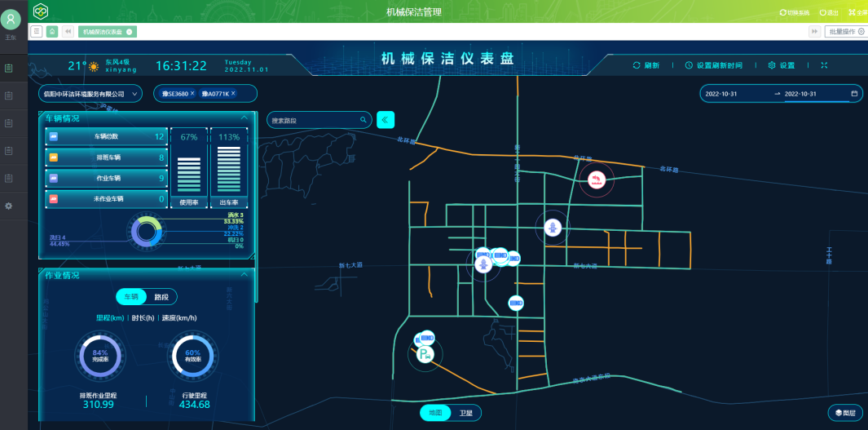The width and height of the screenshot is (868, 430).
Task: Click the home icon in tab bar
Action: 52,31
